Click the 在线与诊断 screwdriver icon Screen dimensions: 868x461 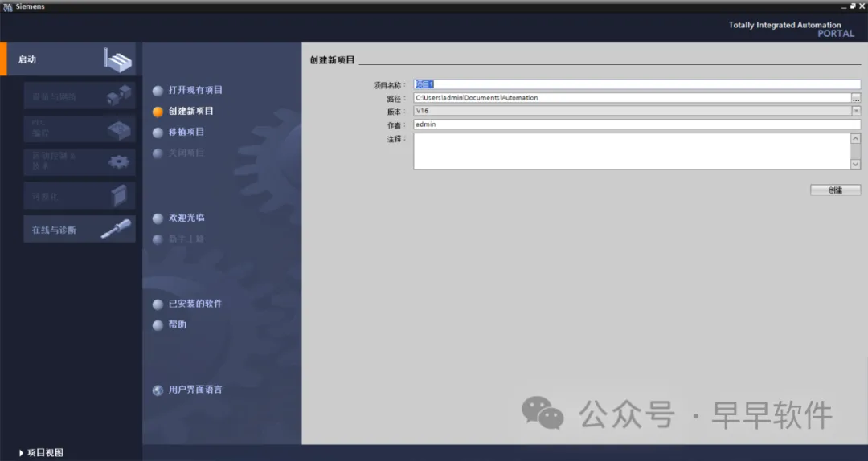point(117,229)
